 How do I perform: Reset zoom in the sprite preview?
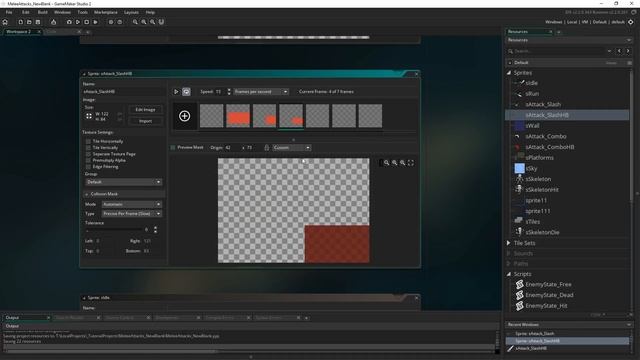[x=395, y=163]
